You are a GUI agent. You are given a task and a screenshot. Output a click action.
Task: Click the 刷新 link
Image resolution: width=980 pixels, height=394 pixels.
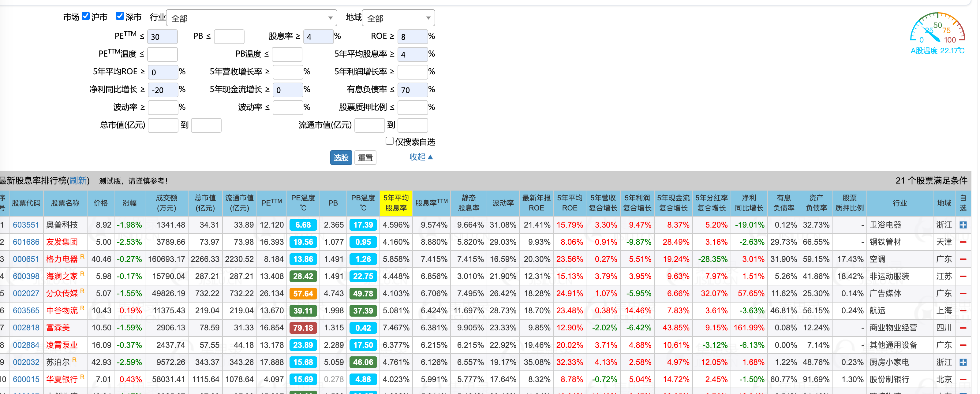[x=78, y=181]
